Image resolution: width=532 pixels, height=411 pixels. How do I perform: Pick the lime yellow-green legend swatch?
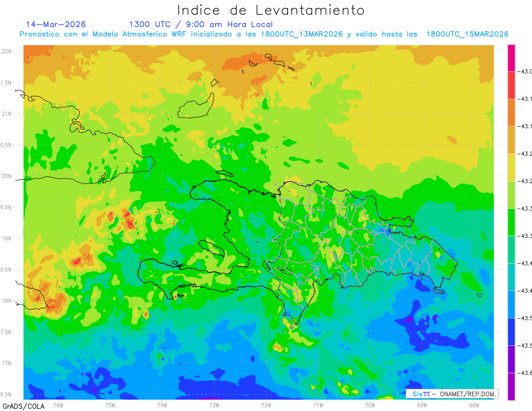coord(511,195)
